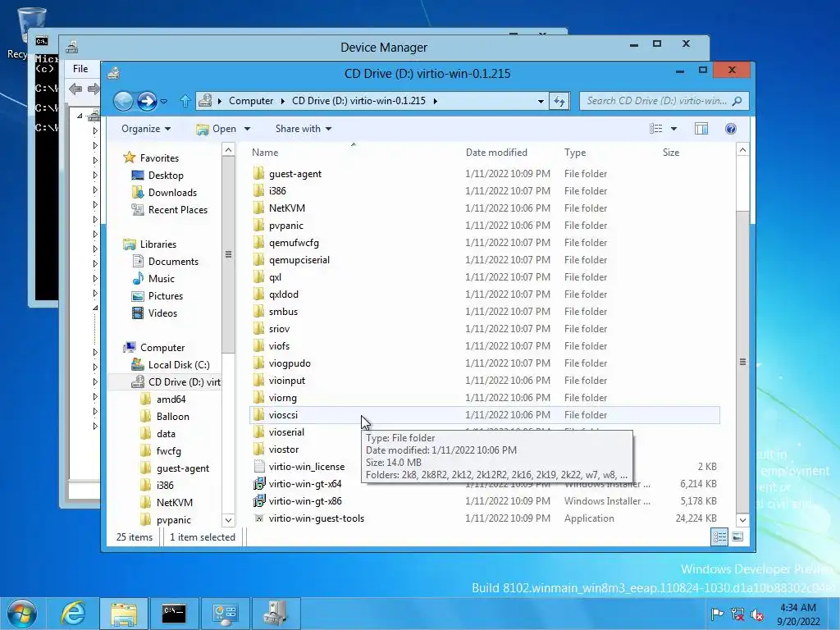This screenshot has height=630, width=840.
Task: Switch to details view in status bar
Action: 719,536
